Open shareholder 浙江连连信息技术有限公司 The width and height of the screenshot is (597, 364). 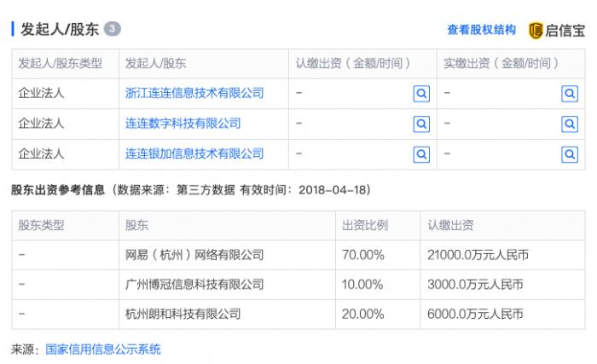pyautogui.click(x=194, y=93)
